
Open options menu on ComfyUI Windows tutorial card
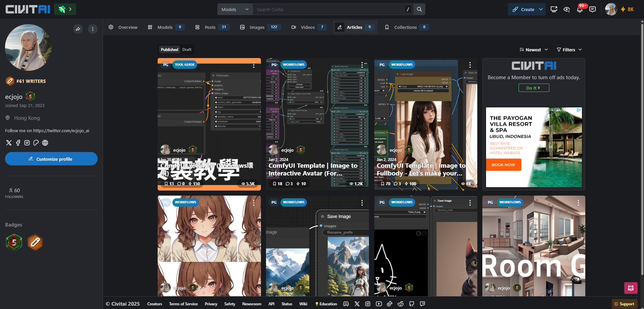[x=254, y=65]
